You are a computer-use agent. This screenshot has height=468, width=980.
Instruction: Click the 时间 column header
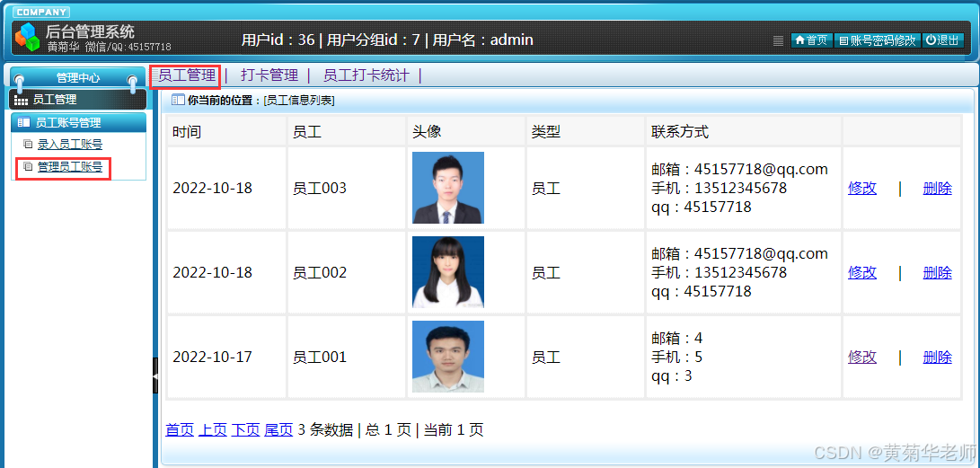(x=226, y=132)
